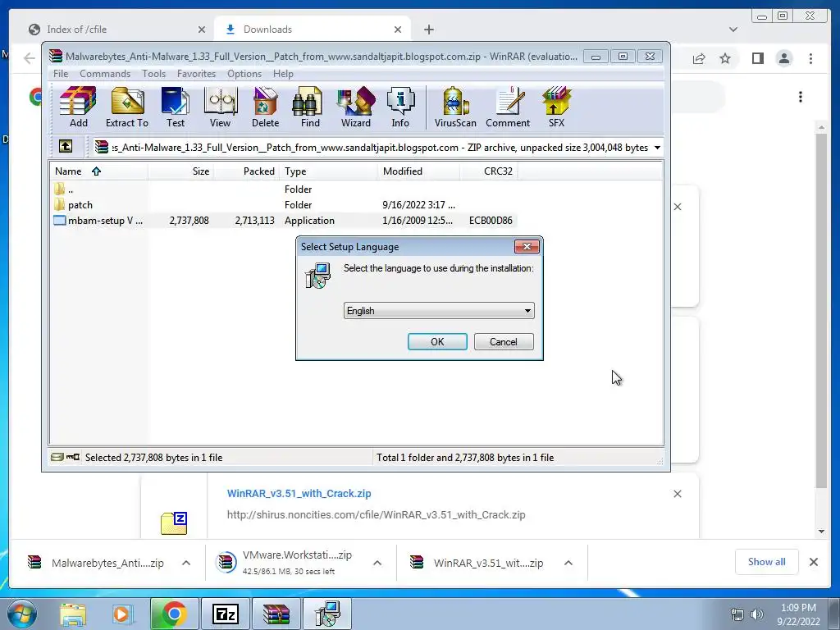Image resolution: width=840 pixels, height=630 pixels.
Task: Open the WinRAR File menu
Action: [61, 73]
